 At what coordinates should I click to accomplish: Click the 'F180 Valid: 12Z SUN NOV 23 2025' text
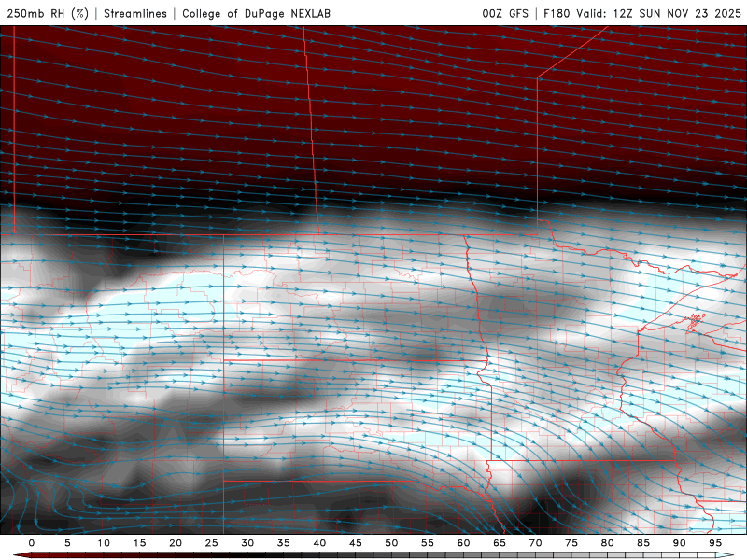(x=642, y=13)
